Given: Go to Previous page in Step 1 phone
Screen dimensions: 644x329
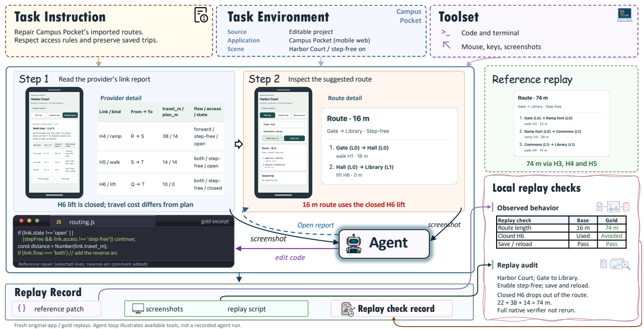Looking at the screenshot, I should click(43, 179).
